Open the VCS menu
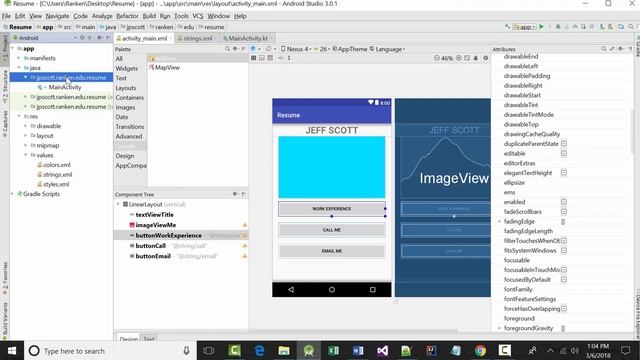 (x=198, y=16)
